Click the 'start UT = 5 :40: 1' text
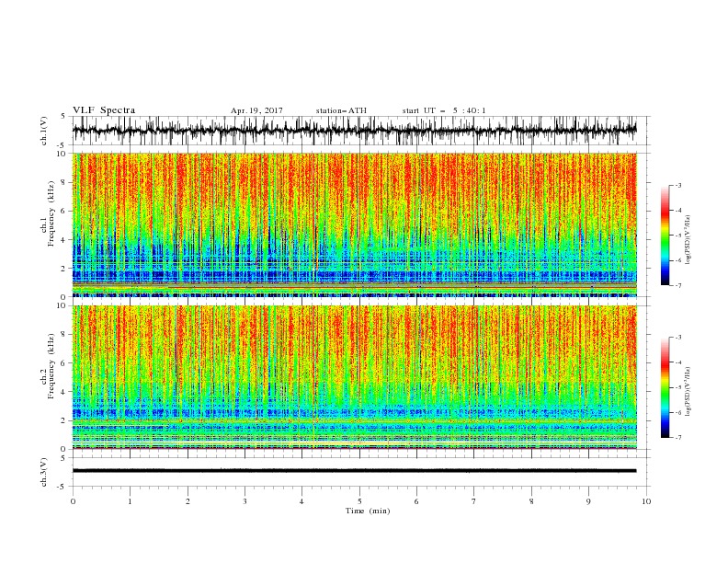Image resolution: width=728 pixels, height=563 pixels. point(444,110)
